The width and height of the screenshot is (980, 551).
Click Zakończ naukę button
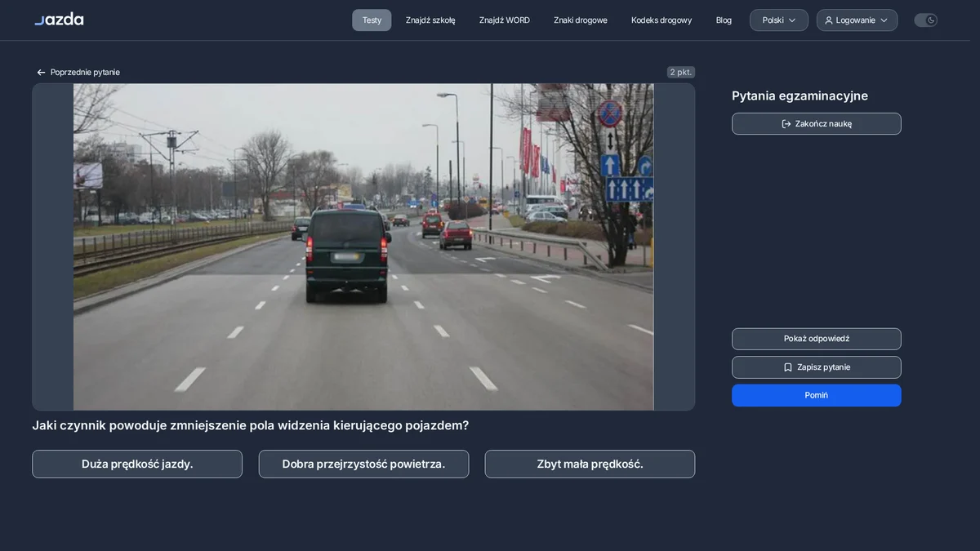tap(817, 124)
